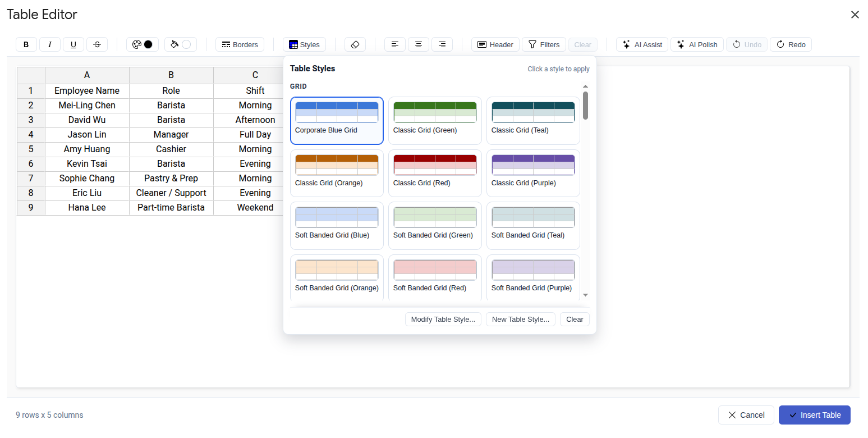
Task: Open the text color picker
Action: [142, 44]
